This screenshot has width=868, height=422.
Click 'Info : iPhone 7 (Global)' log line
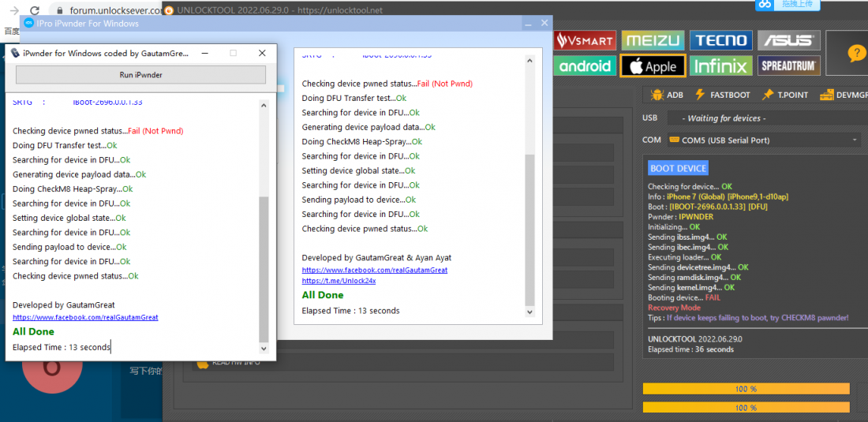click(x=718, y=197)
